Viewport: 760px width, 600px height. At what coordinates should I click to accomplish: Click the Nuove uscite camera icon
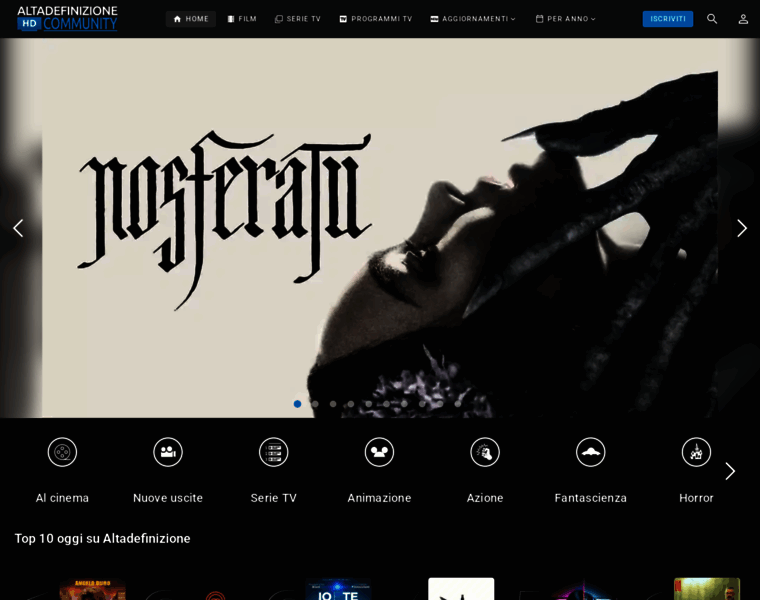pyautogui.click(x=168, y=452)
